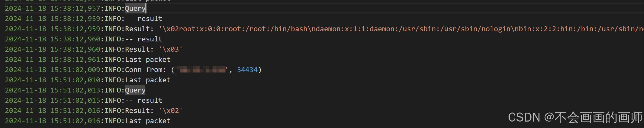This screenshot has width=644, height=128.
Task: Click the port number 34434
Action: pyautogui.click(x=247, y=70)
